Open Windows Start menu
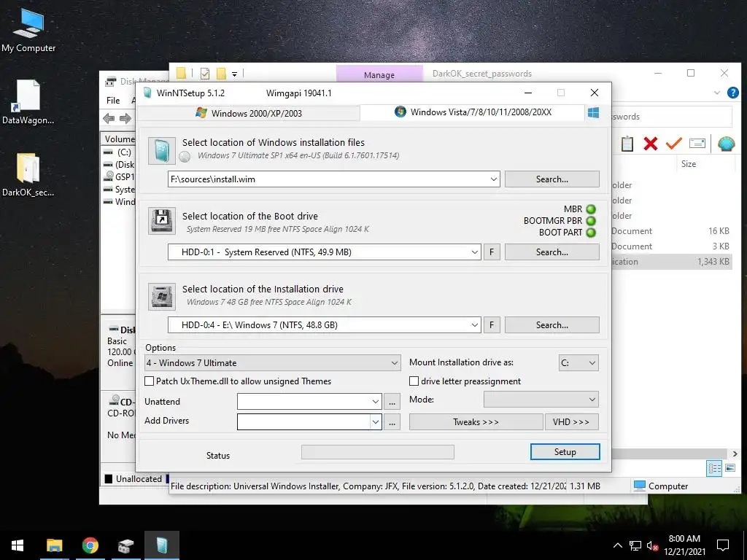This screenshot has width=747, height=560. click(x=18, y=545)
